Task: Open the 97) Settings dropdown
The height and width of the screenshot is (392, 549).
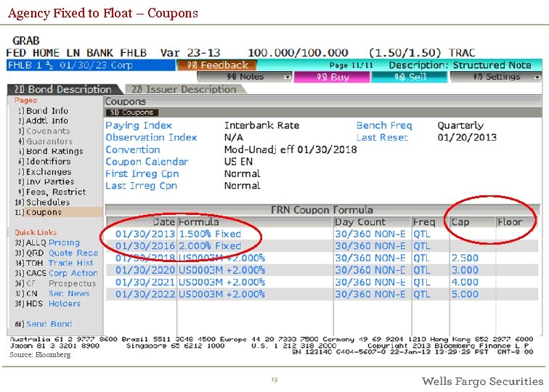Action: coord(496,77)
